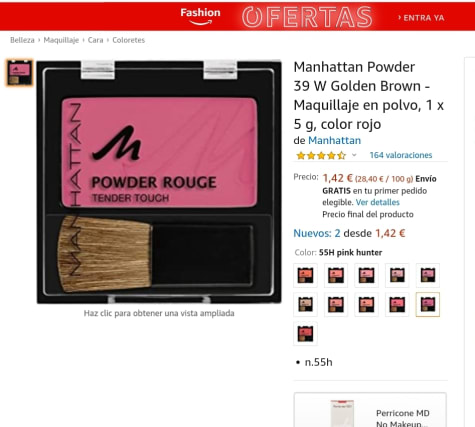Image resolution: width=475 pixels, height=427 pixels.
Task: Click Ver detalles shipping link
Action: [377, 202]
